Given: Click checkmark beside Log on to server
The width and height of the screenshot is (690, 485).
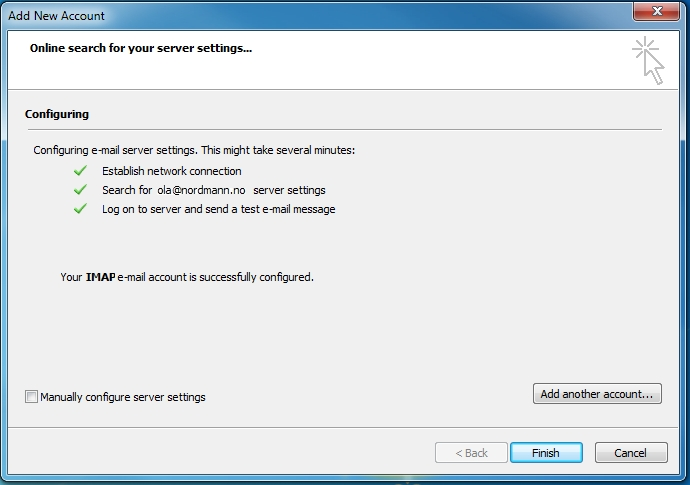Looking at the screenshot, I should (x=81, y=209).
